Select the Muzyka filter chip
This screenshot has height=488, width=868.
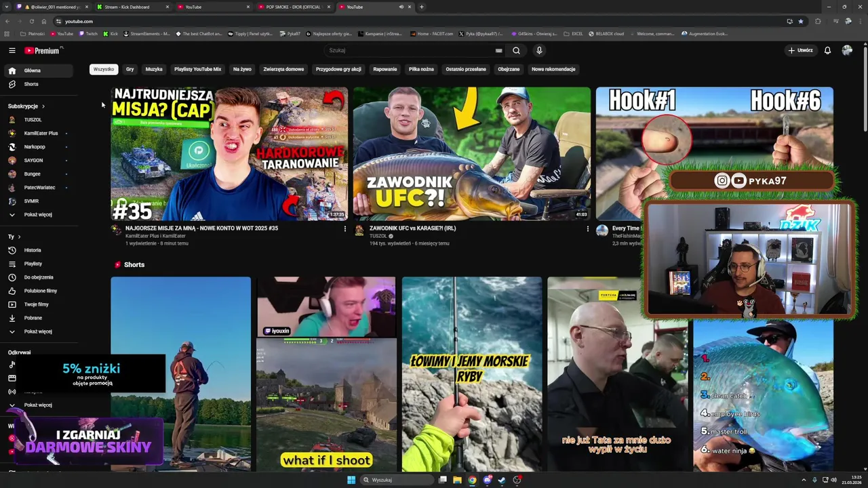click(154, 69)
